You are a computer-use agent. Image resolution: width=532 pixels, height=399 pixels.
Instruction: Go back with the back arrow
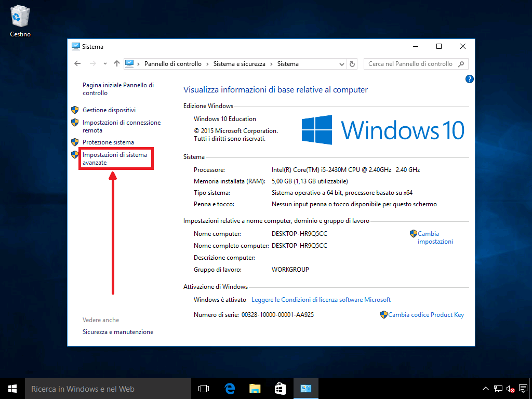(78, 63)
